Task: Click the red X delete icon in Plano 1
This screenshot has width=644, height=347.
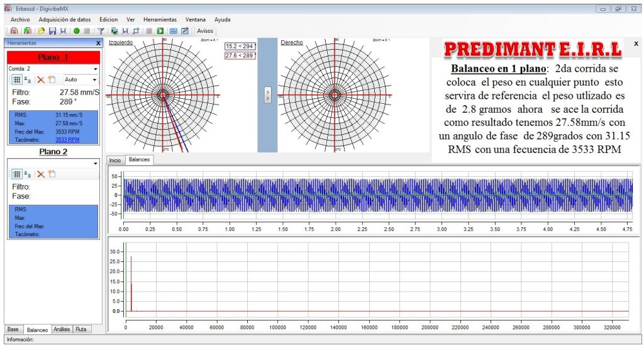Action: pos(40,80)
